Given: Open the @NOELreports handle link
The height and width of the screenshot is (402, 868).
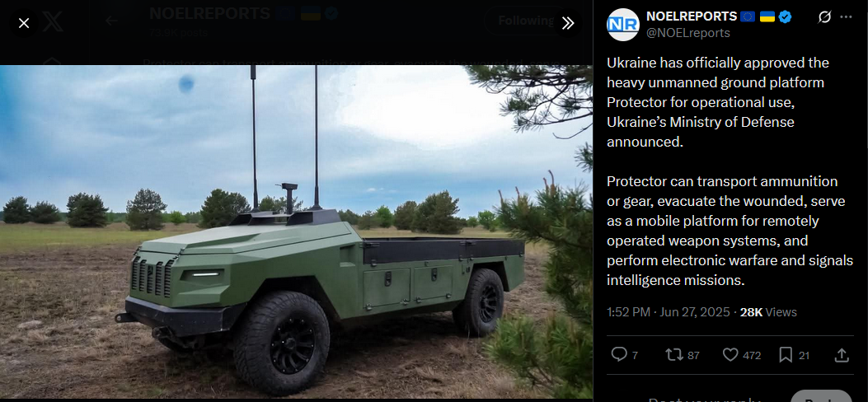Looking at the screenshot, I should 688,33.
